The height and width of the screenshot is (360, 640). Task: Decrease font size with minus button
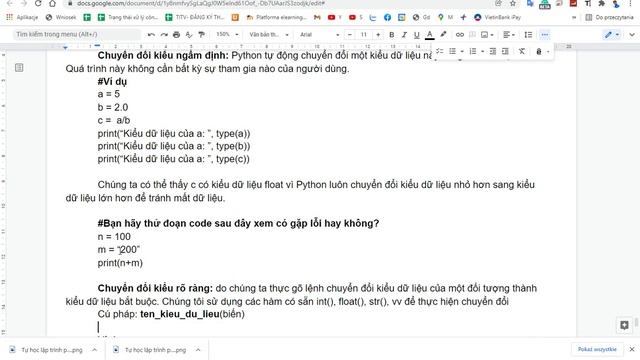(x=349, y=35)
